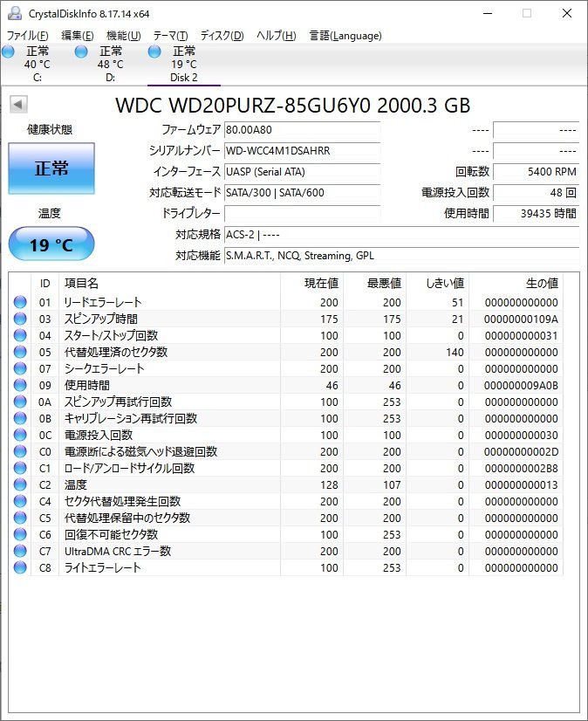Open the テーマ(T) menu

click(x=171, y=36)
